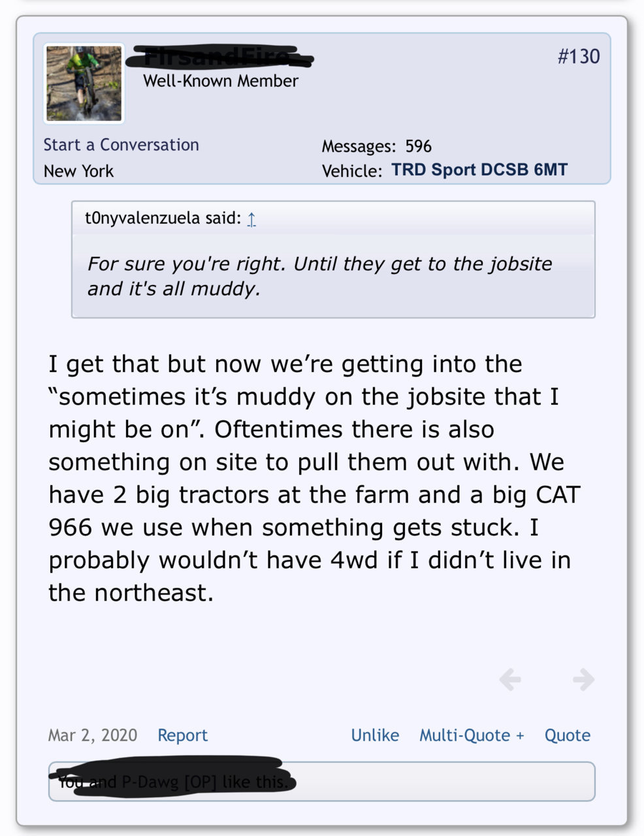This screenshot has width=644, height=836.
Task: Unlike this post
Action: [375, 735]
